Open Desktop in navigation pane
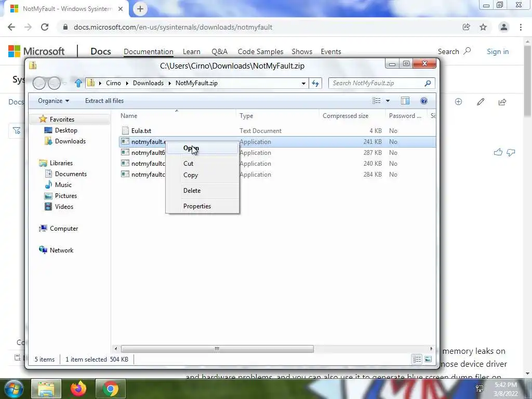 66,130
